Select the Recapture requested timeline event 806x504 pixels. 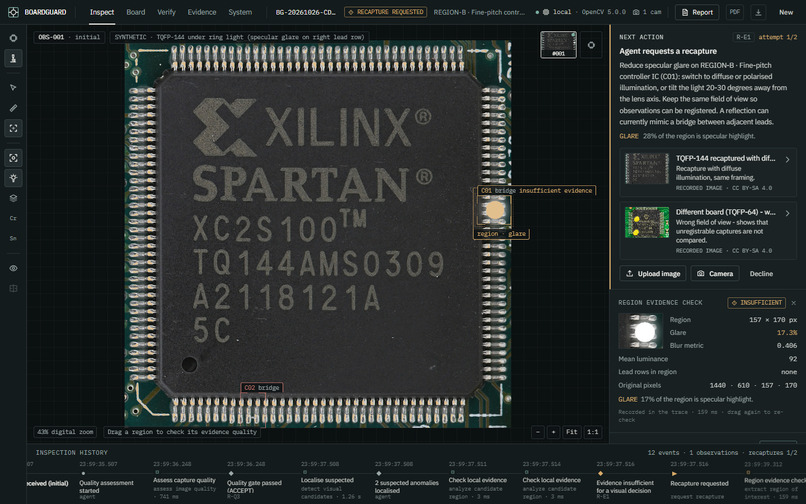[x=699, y=483]
